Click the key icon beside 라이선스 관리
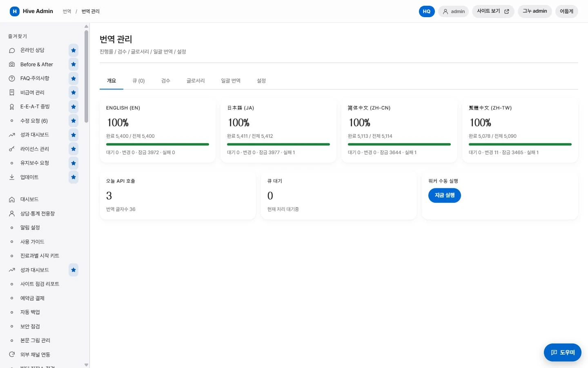The width and height of the screenshot is (588, 368). click(12, 149)
